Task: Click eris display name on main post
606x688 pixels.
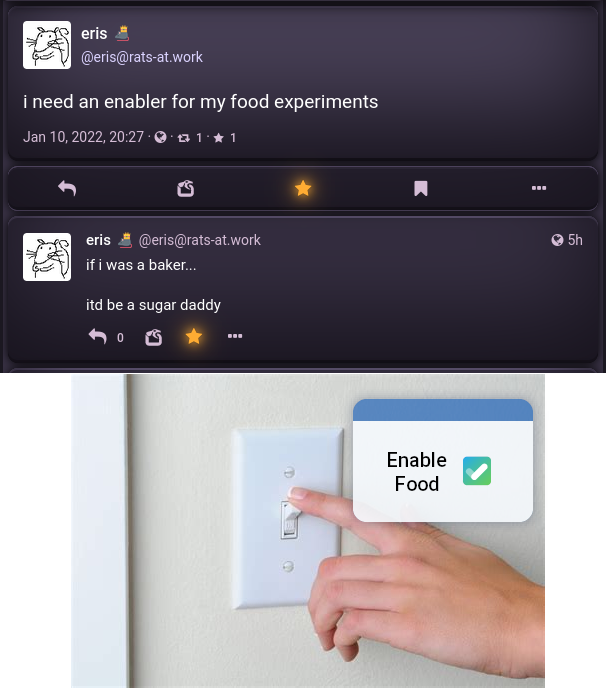Action: click(x=94, y=33)
